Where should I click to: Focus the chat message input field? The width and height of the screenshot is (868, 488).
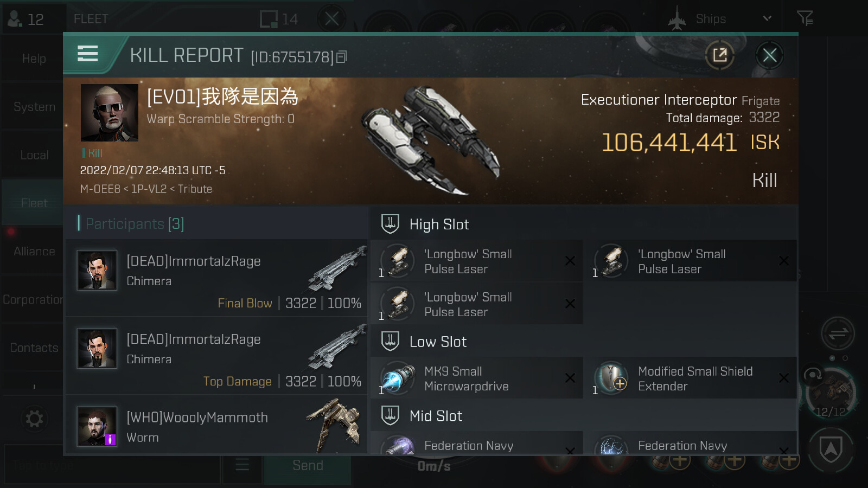[112, 465]
